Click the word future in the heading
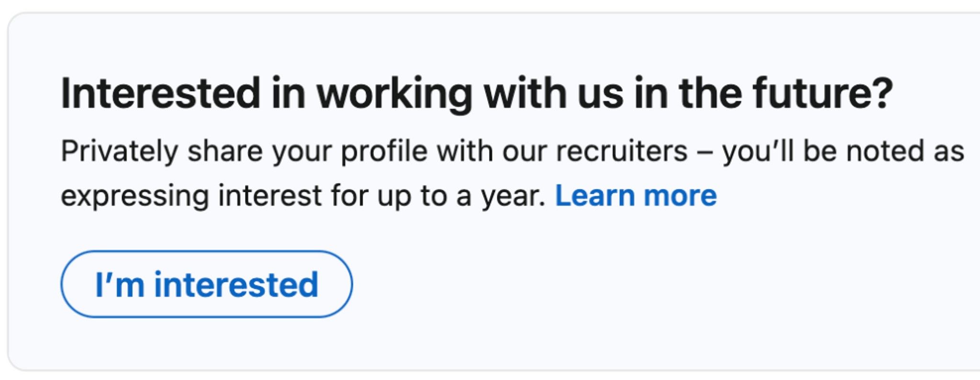 tap(815, 93)
